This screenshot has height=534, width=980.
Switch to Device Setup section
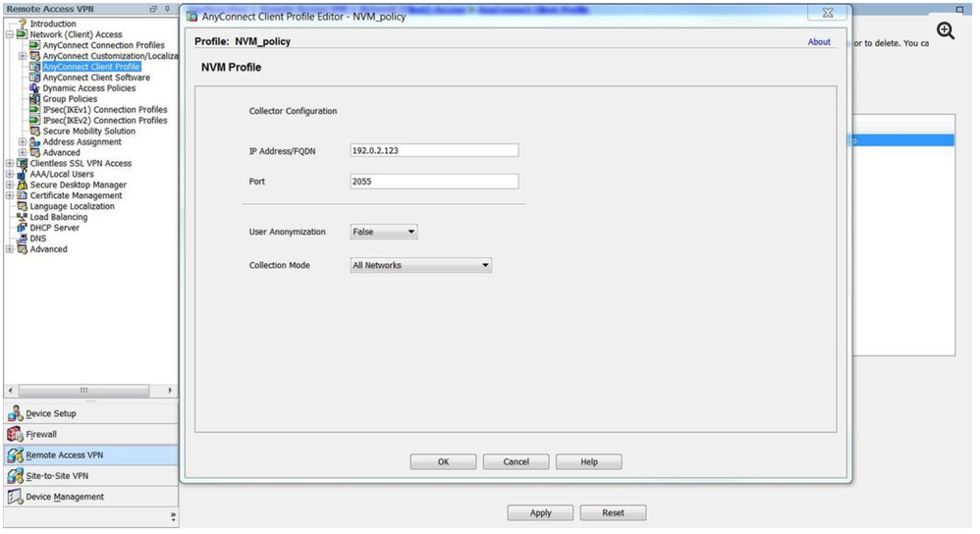(91, 413)
